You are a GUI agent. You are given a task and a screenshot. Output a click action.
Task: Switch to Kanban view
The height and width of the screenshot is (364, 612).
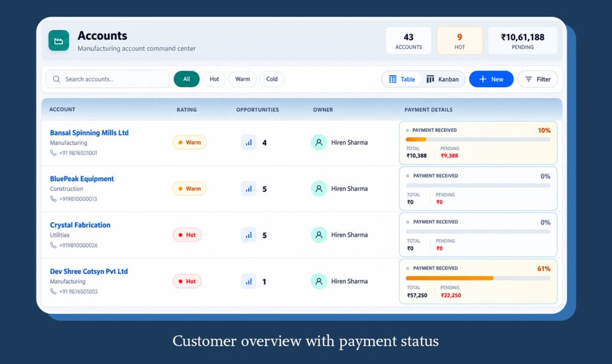pyautogui.click(x=443, y=79)
